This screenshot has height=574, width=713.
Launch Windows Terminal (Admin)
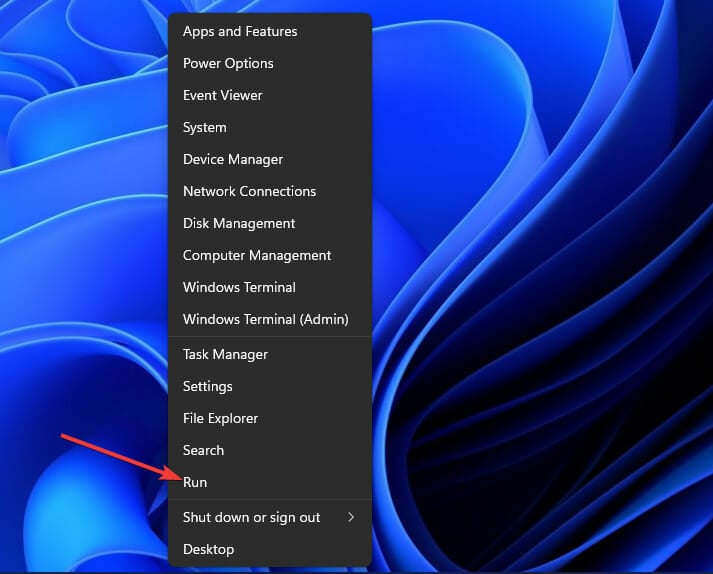pyautogui.click(x=265, y=319)
